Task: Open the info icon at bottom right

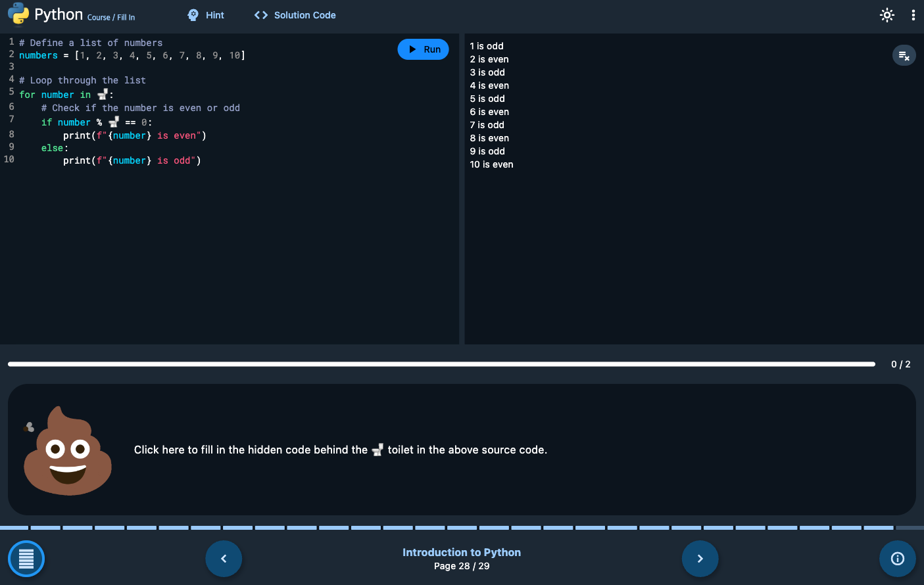Action: point(897,558)
